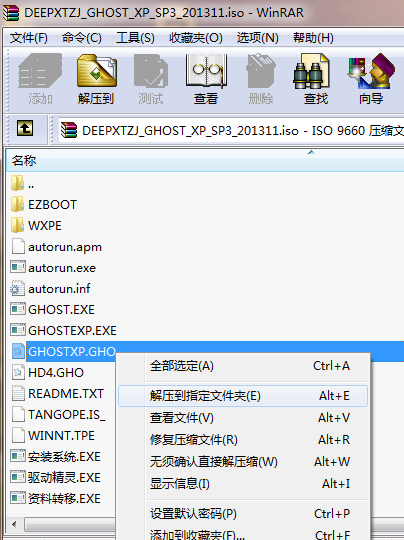
Task: Select the HD4.GHO file name
Action: coord(56,373)
